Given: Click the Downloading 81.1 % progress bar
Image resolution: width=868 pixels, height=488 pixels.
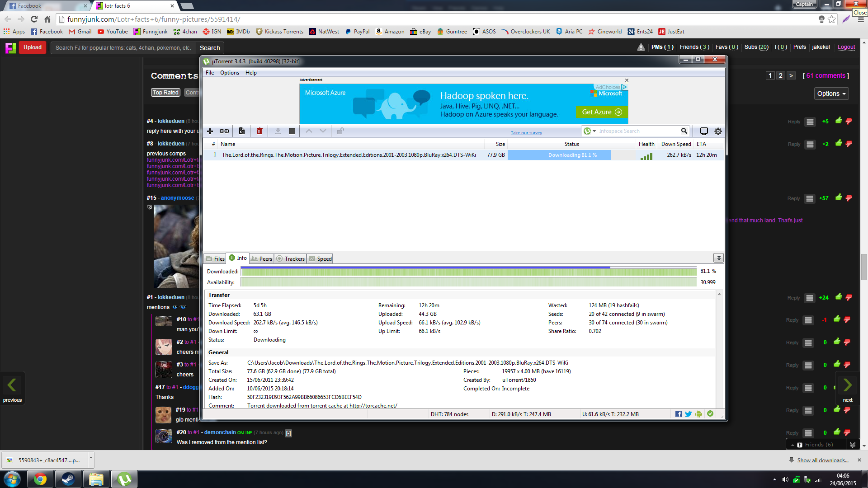Looking at the screenshot, I should pos(559,155).
